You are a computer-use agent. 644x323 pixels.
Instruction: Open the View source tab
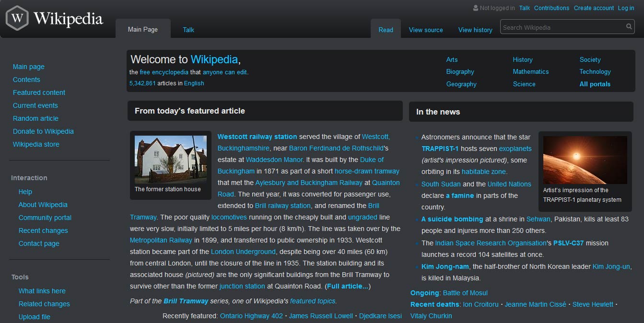[x=425, y=30]
